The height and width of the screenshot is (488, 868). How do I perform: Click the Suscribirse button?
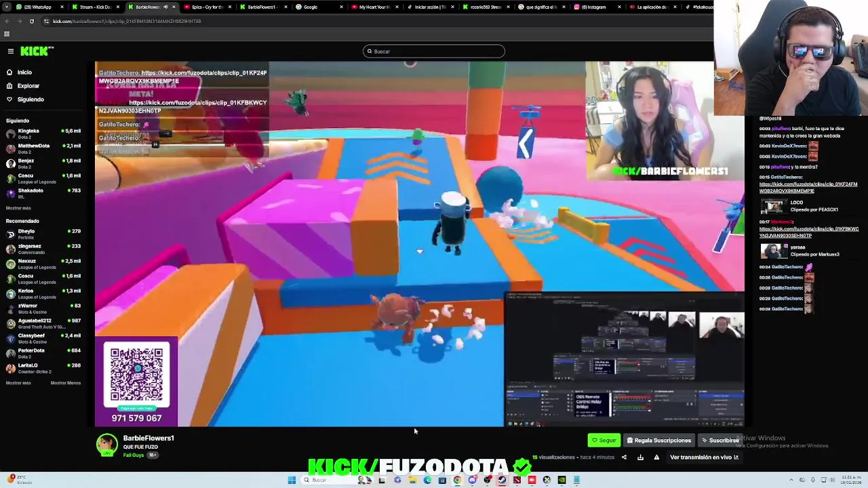[x=720, y=441]
